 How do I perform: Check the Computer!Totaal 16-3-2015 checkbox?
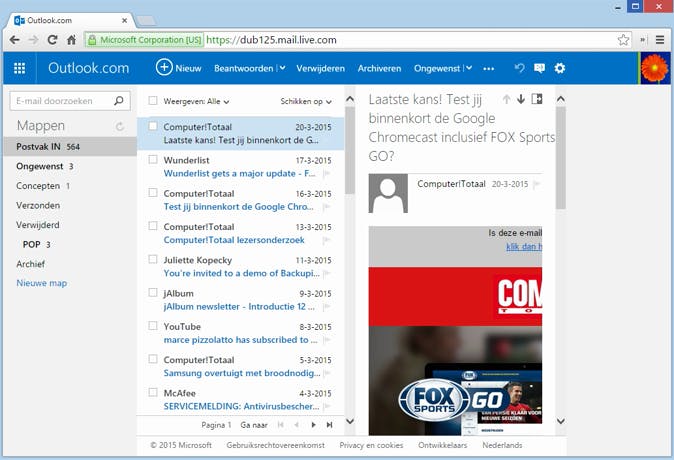pyautogui.click(x=153, y=193)
